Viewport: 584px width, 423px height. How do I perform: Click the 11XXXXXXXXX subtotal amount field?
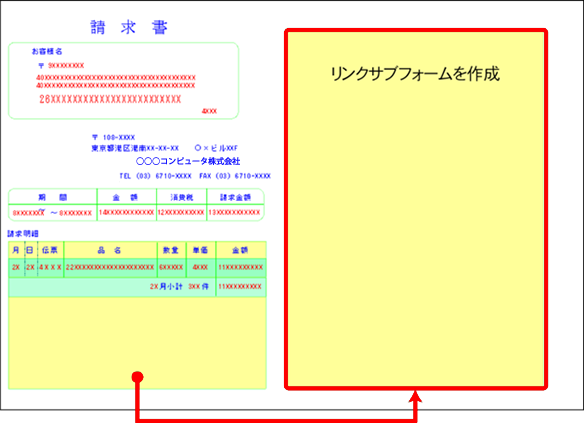tap(240, 286)
